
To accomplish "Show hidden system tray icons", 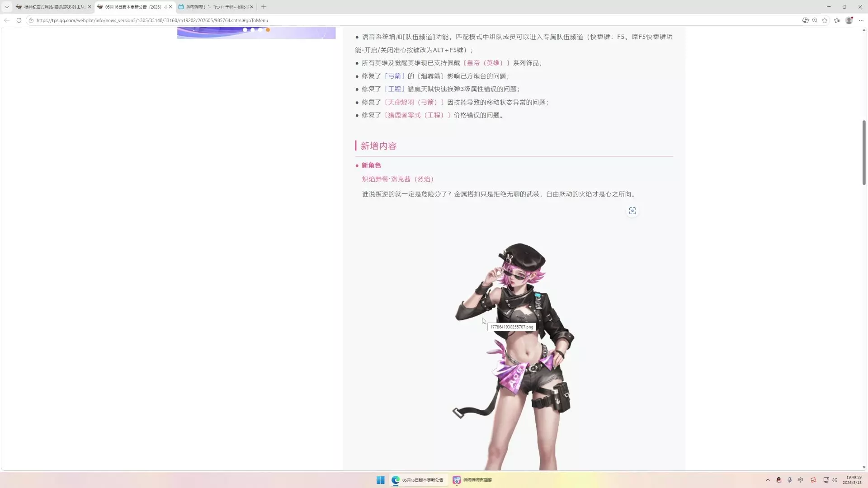I will 768,480.
